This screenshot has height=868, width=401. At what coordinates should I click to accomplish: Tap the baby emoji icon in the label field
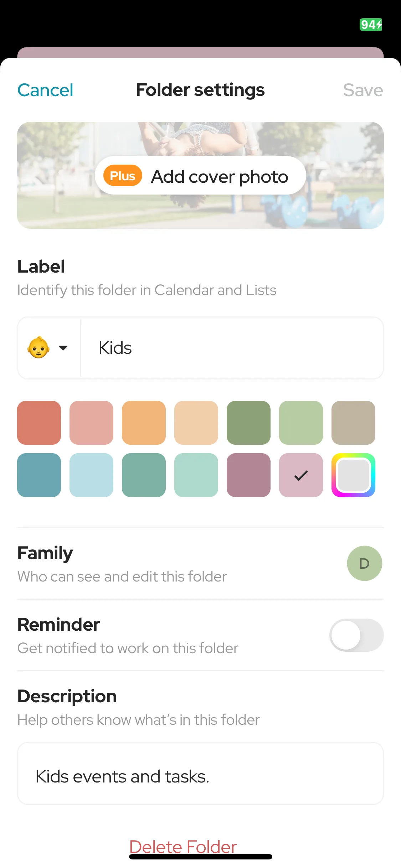(x=38, y=347)
